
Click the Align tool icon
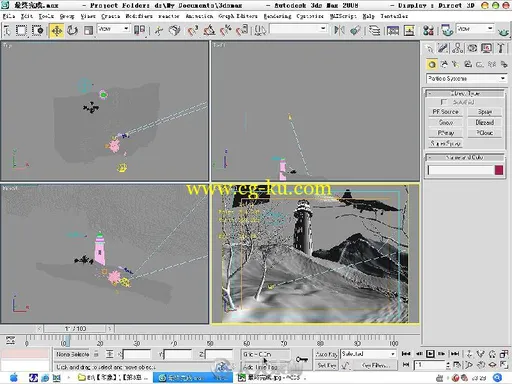pos(355,30)
